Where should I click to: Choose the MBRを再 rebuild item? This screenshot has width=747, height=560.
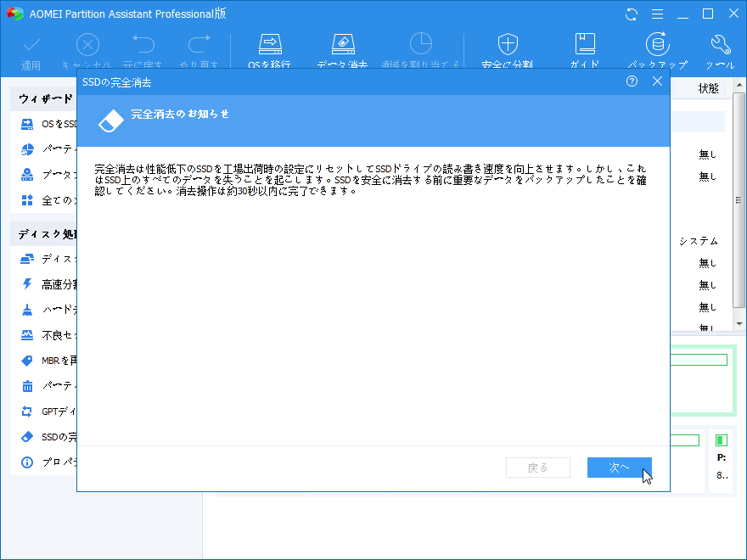point(48,361)
